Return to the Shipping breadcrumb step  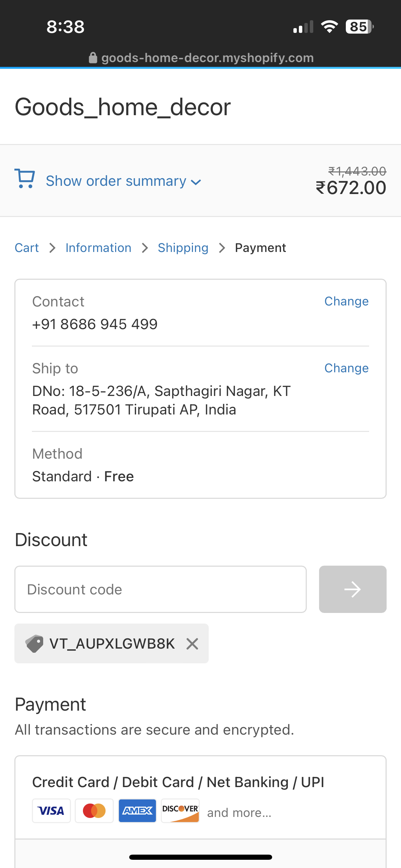[183, 248]
